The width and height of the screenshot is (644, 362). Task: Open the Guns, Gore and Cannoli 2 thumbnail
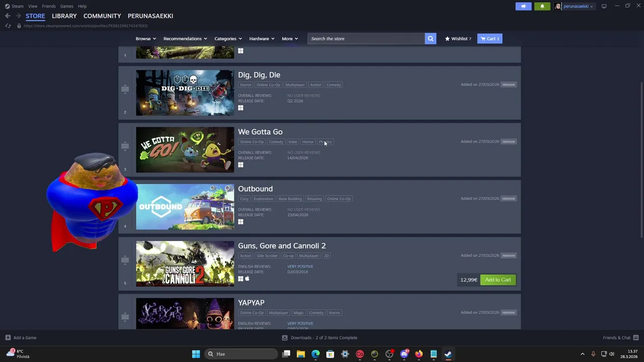(185, 263)
